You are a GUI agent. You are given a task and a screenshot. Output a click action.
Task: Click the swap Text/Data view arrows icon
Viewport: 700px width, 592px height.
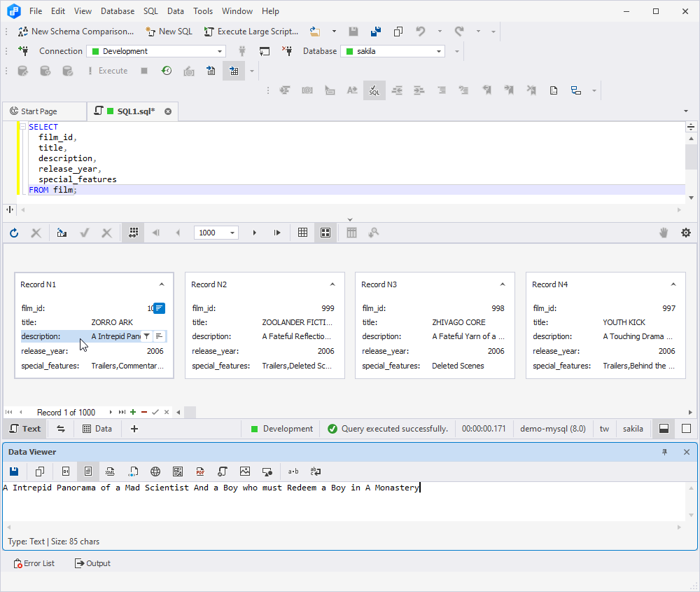point(61,429)
